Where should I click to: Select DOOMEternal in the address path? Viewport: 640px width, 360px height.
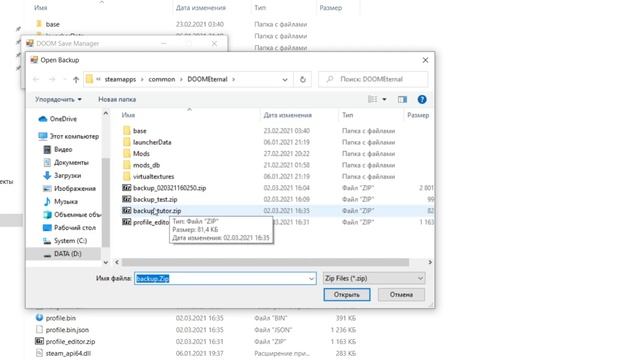click(207, 79)
